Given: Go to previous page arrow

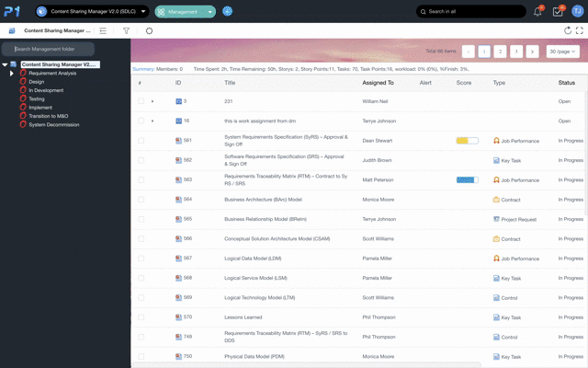Looking at the screenshot, I should [468, 52].
